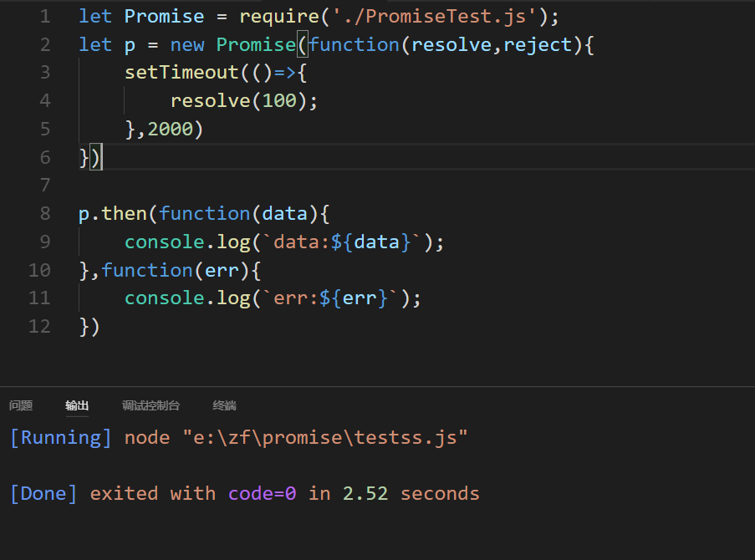Screen dimensions: 755x560
Task: Switch to the 输出 panel tab
Action: 77,405
